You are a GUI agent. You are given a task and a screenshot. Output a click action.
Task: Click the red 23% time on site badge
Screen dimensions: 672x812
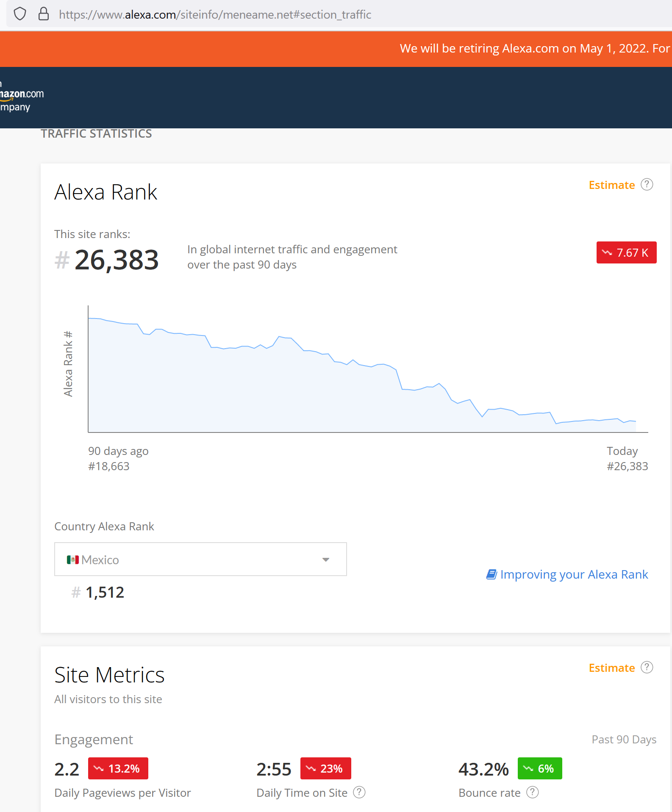(326, 768)
